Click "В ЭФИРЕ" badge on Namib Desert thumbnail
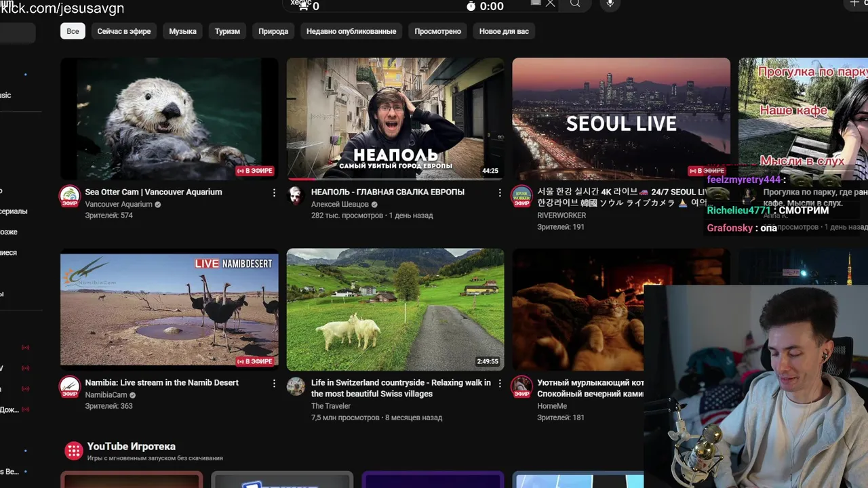The image size is (868, 488). (255, 361)
